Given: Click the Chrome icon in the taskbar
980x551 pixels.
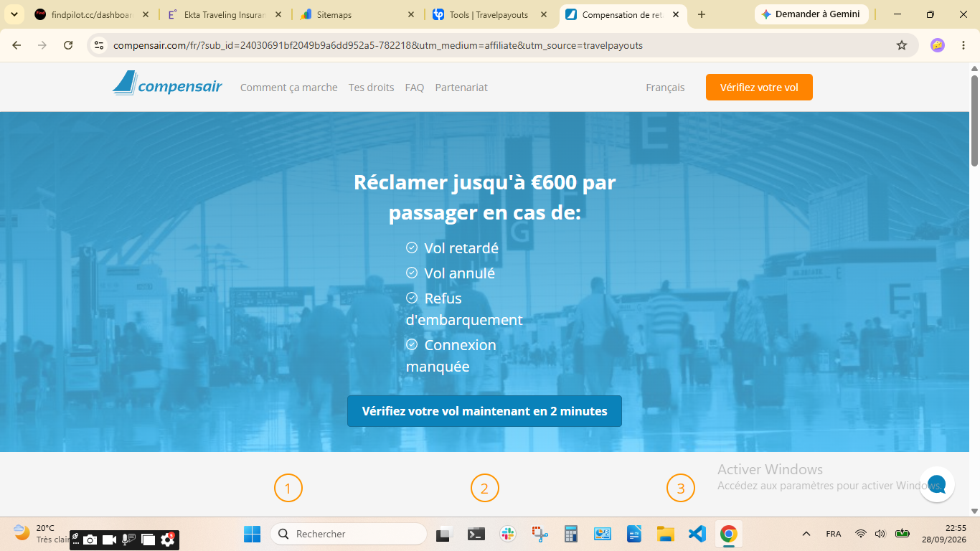Looking at the screenshot, I should pos(728,534).
